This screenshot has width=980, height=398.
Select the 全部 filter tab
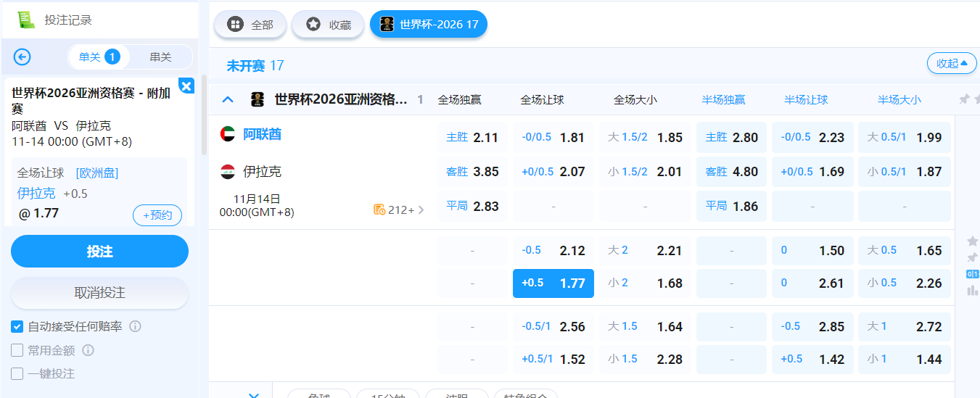tap(250, 25)
